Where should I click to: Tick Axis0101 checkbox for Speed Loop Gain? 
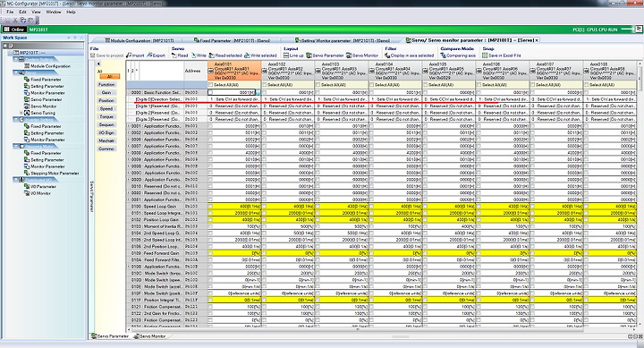tap(210, 207)
